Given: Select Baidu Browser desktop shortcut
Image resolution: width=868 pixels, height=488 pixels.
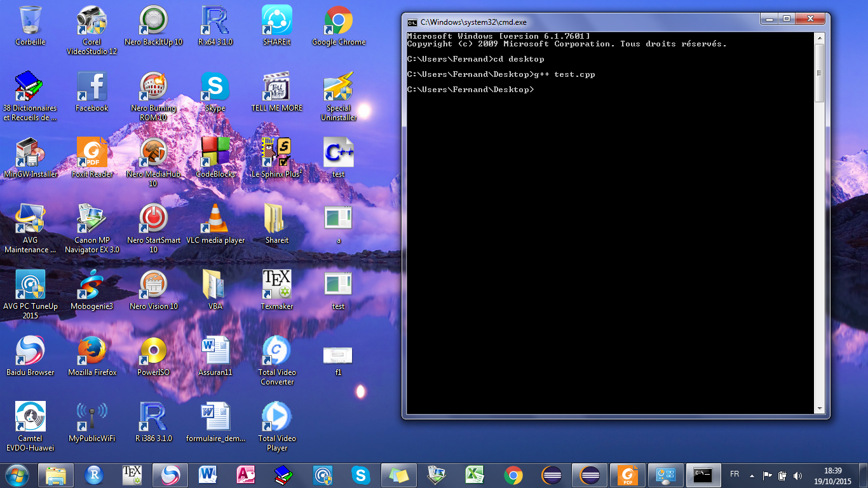Looking at the screenshot, I should click(x=31, y=356).
